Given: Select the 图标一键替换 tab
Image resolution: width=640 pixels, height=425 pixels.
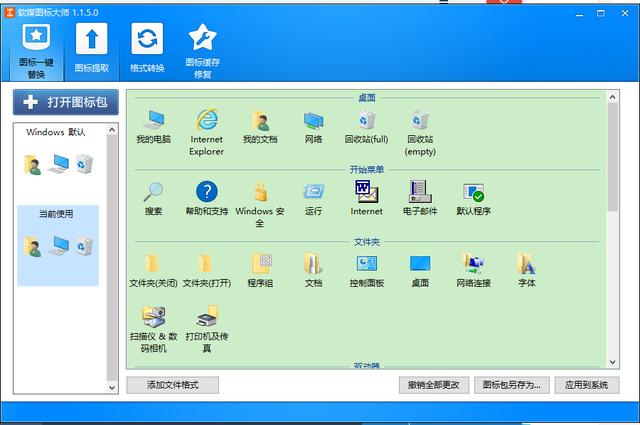Looking at the screenshot, I should click(36, 50).
